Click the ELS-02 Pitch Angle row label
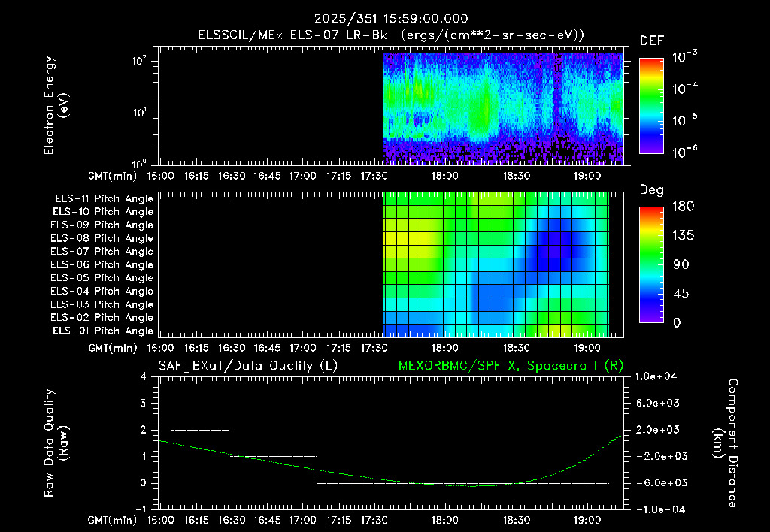 coord(102,318)
